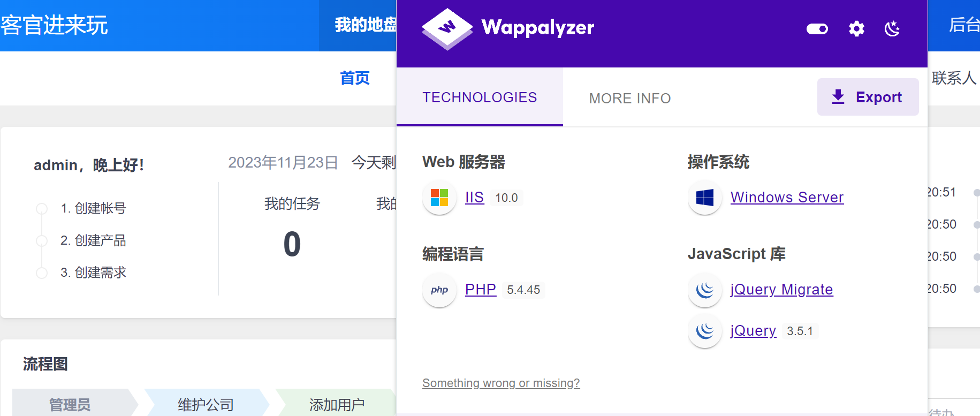Click the 我的任务 label
The height and width of the screenshot is (416, 980).
pos(292,203)
